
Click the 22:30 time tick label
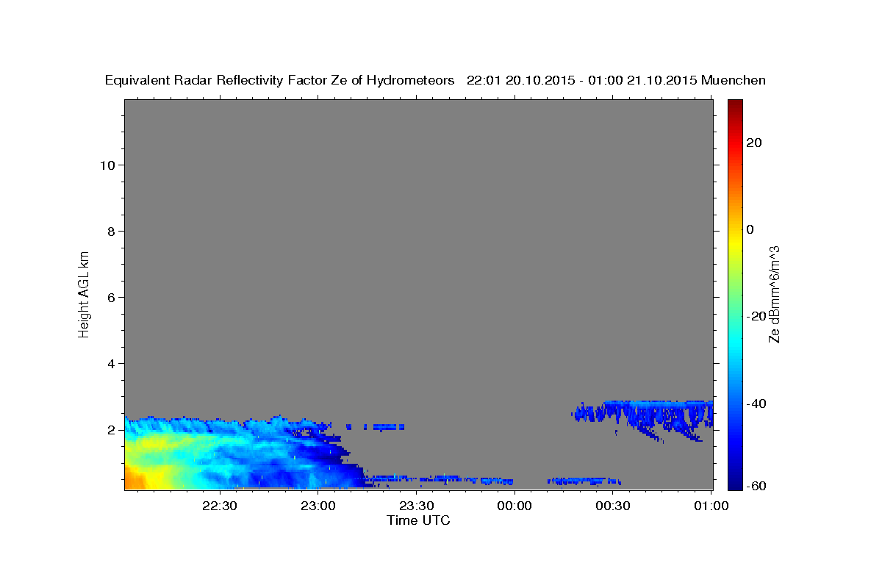click(220, 506)
